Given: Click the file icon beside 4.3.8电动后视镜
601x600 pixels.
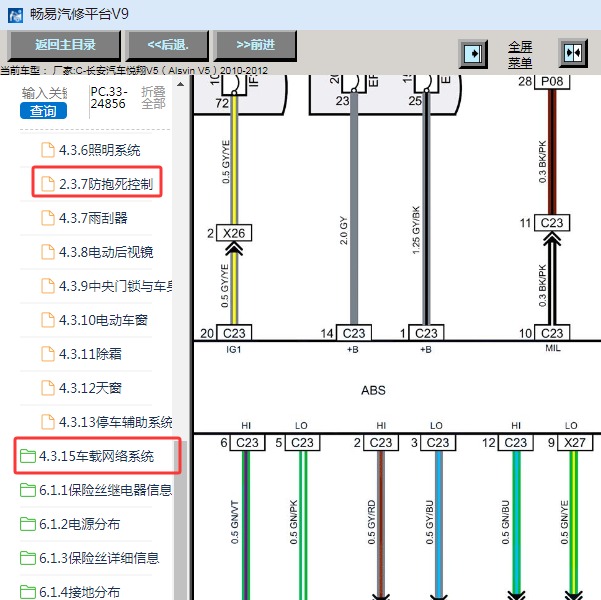Looking at the screenshot, I should [48, 252].
